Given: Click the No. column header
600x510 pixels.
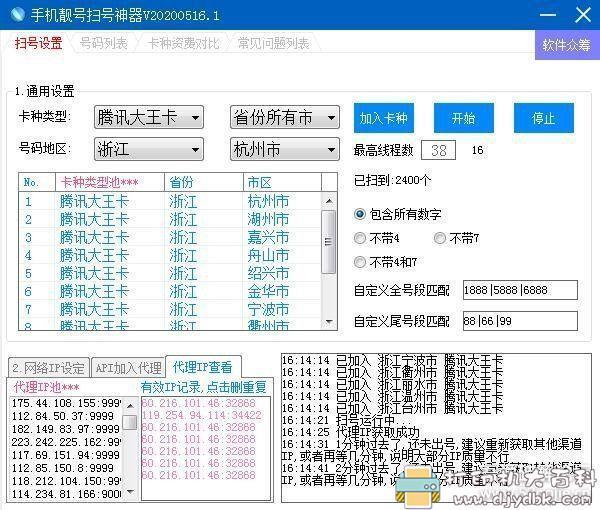Looking at the screenshot, I should click(37, 182).
